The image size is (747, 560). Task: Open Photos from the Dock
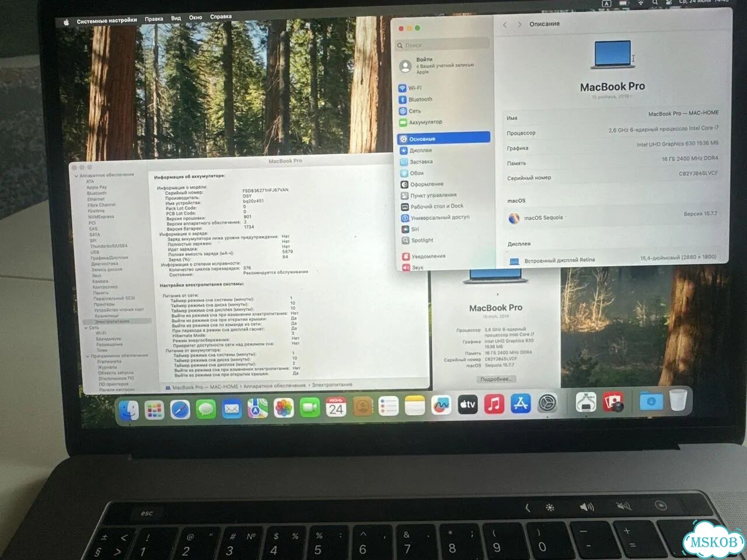[284, 408]
